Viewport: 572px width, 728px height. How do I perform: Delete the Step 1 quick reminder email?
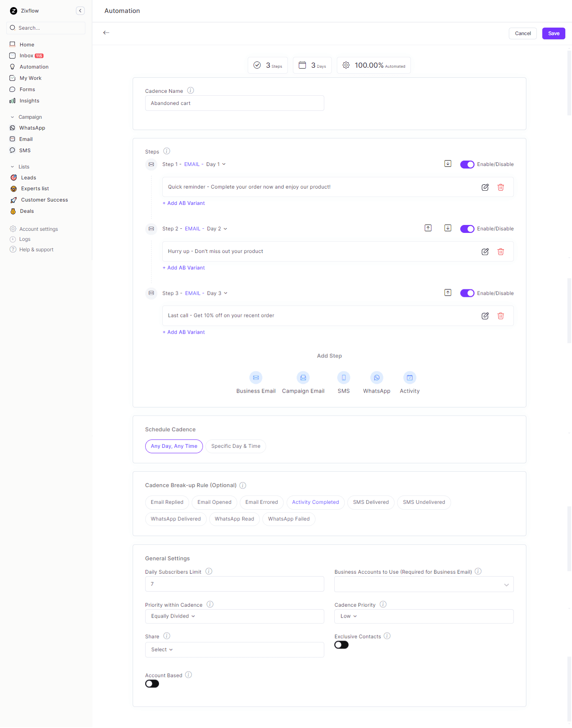500,187
